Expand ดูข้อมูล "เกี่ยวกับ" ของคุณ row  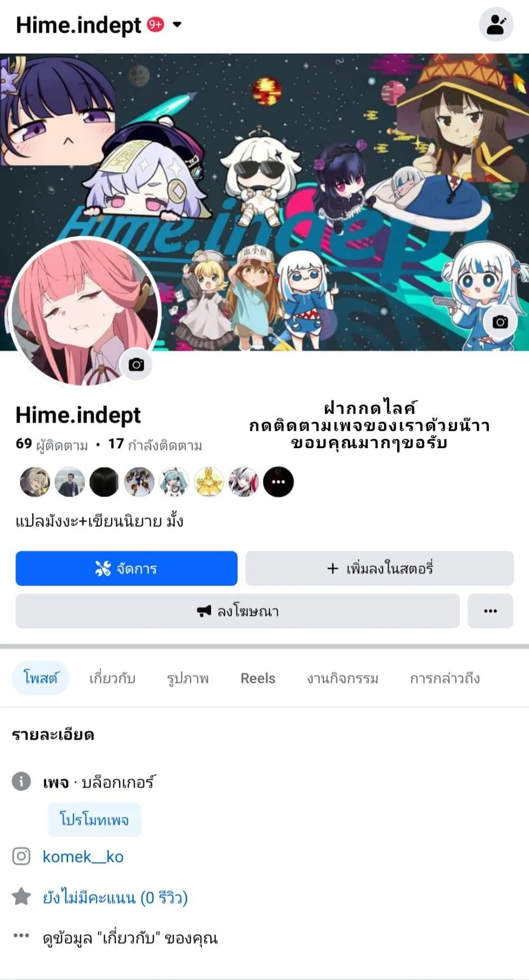[115, 938]
